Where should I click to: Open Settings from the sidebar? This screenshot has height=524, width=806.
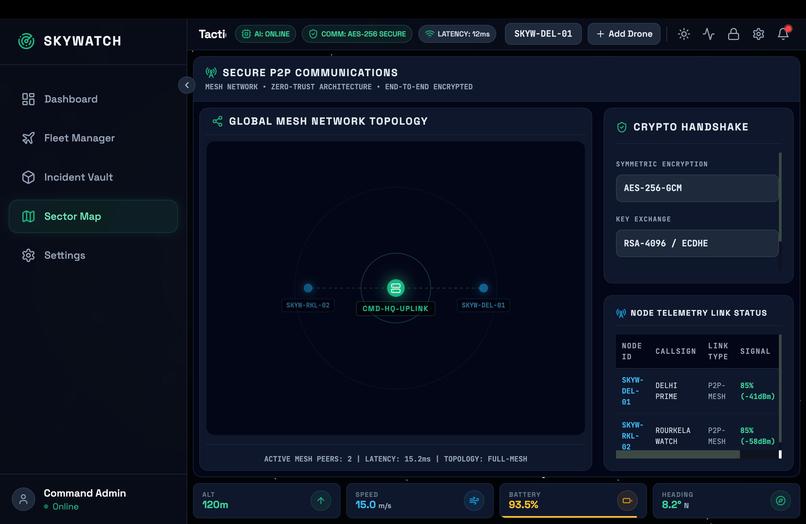94,256
